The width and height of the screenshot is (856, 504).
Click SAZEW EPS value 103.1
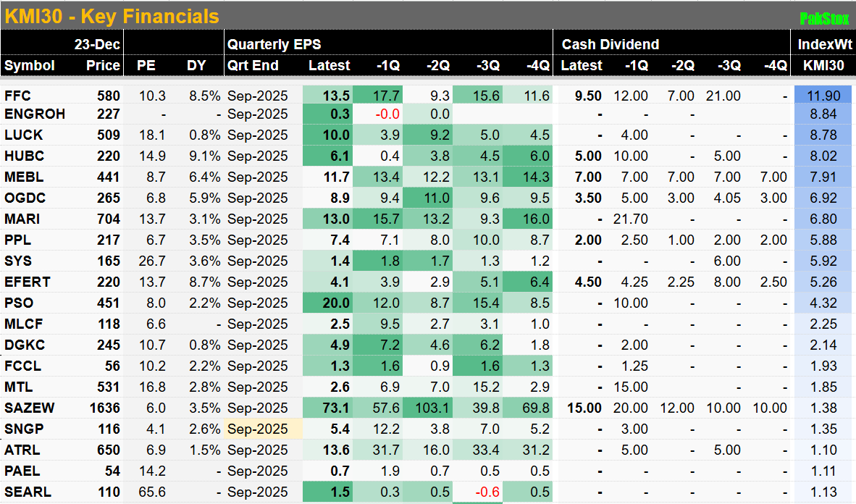coord(427,408)
